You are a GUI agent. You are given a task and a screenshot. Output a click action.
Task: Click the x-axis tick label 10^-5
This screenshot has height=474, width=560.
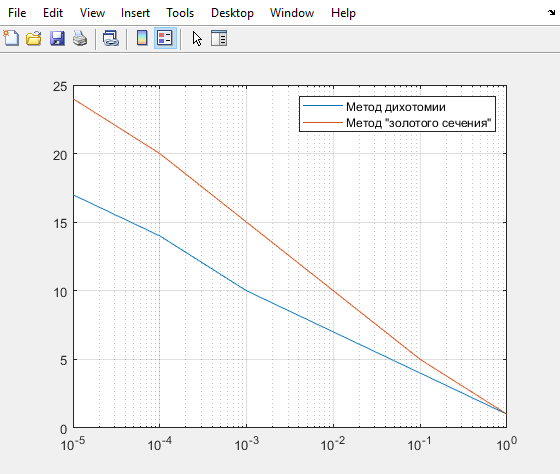[73, 444]
